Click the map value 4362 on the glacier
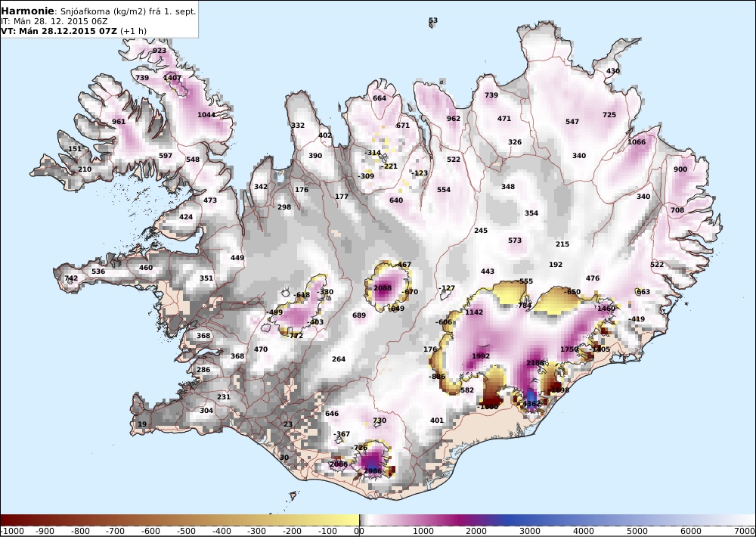756x537 pixels. pyautogui.click(x=531, y=404)
